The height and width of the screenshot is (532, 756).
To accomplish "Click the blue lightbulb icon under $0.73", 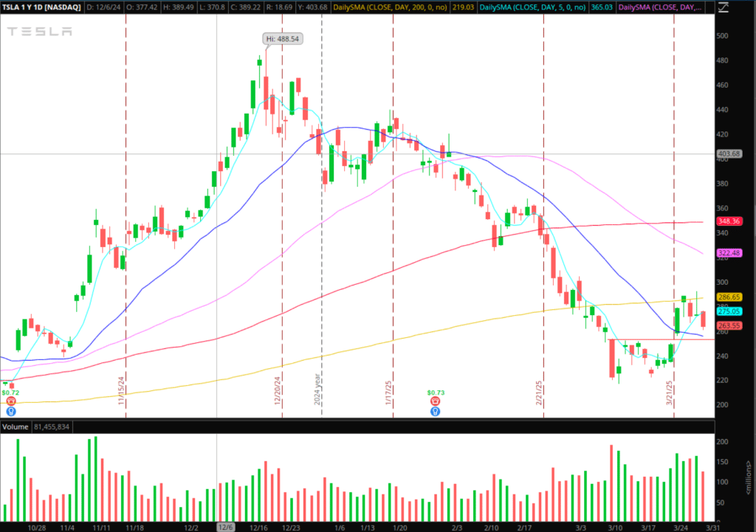I will click(x=436, y=411).
